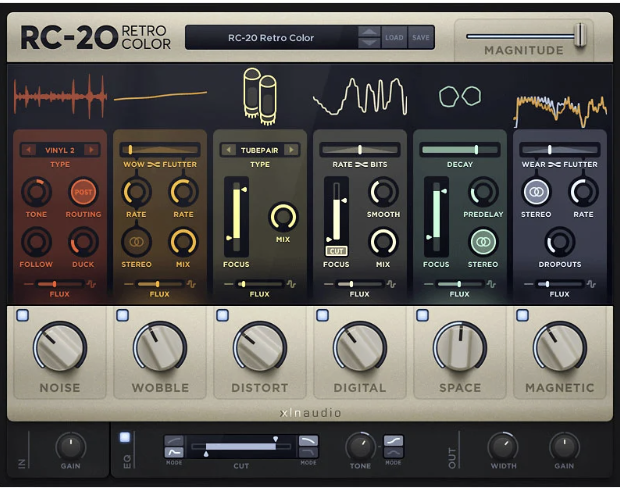Toggle the Magnetic module enable checkbox
620x488 pixels.
tap(523, 315)
